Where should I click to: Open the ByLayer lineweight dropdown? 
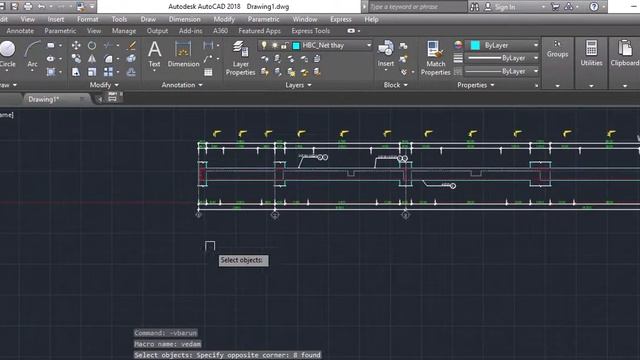tap(536, 58)
